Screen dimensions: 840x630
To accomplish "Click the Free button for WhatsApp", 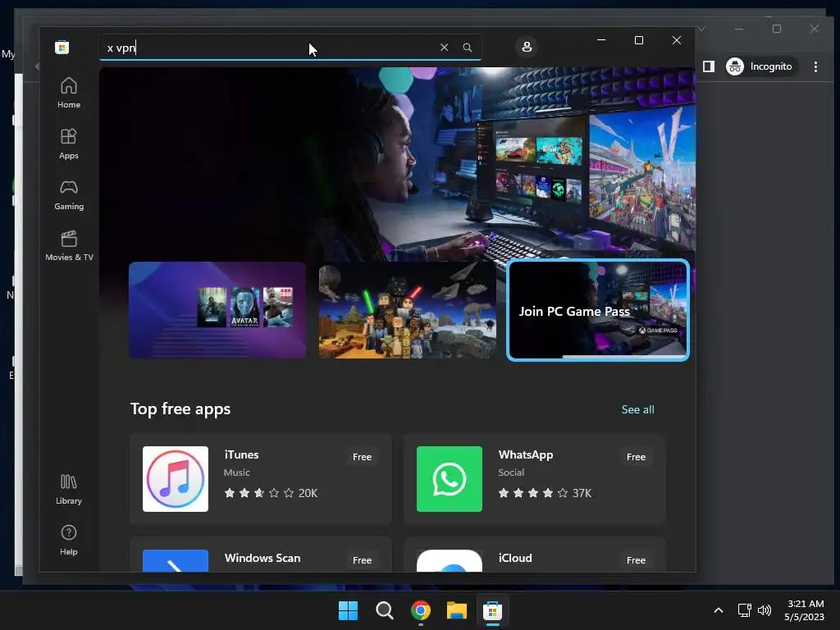I will click(636, 457).
